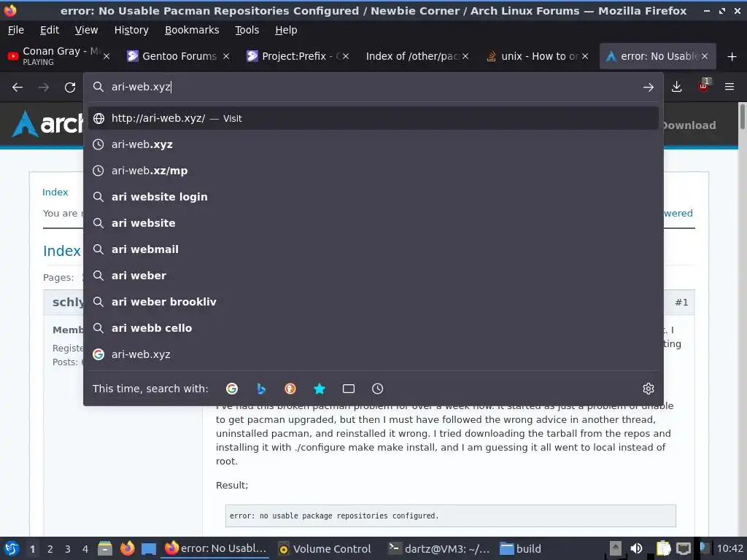747x560 pixels.
Task: Select the ari-web.xyz history suggestion
Action: [x=373, y=144]
